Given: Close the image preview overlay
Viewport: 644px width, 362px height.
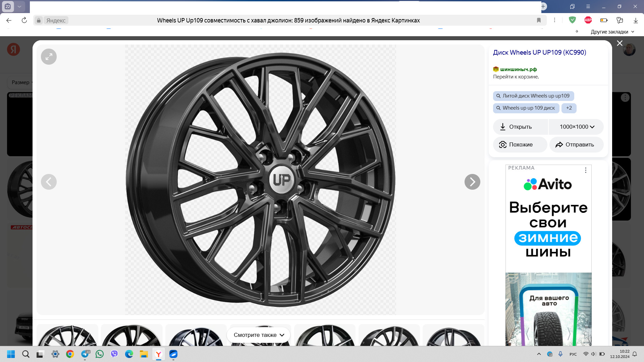Looking at the screenshot, I should [x=620, y=43].
